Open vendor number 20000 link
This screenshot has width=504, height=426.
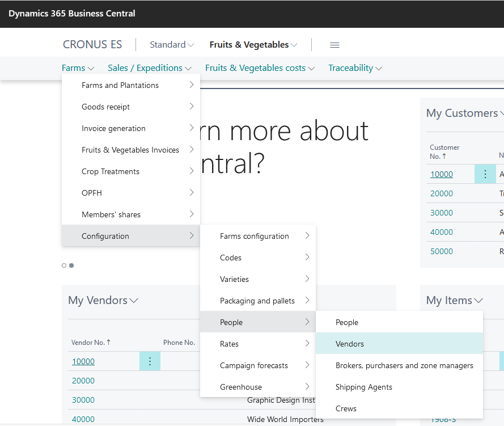[83, 381]
